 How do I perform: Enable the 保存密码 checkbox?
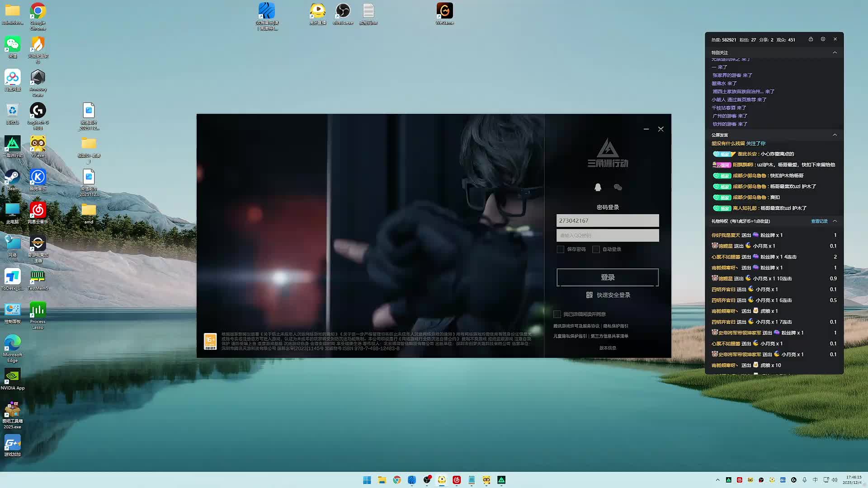(561, 249)
